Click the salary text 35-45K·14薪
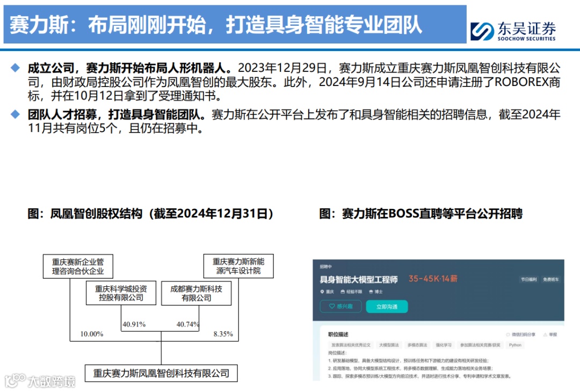 [x=433, y=279]
